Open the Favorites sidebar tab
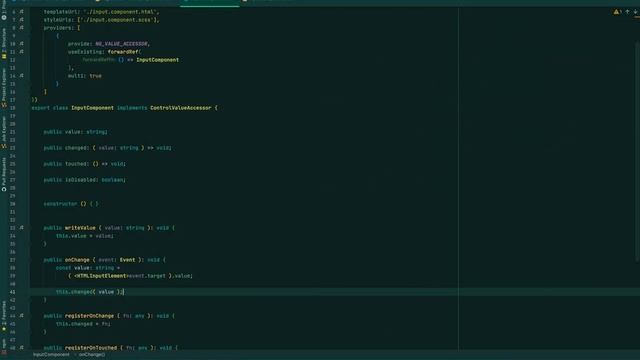 tap(4, 316)
